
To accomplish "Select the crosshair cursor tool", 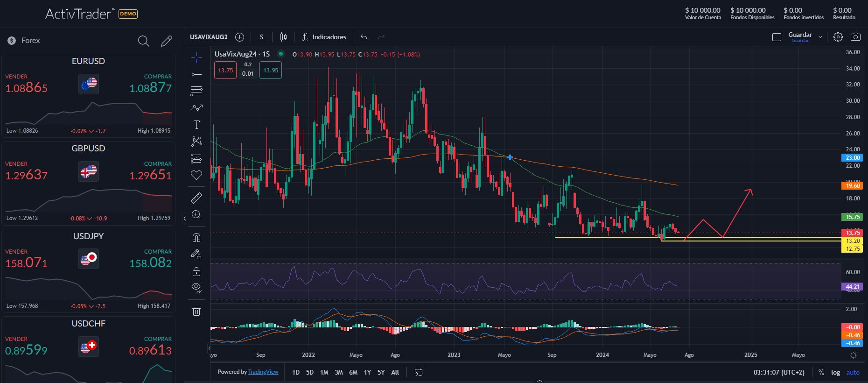I will pos(196,57).
